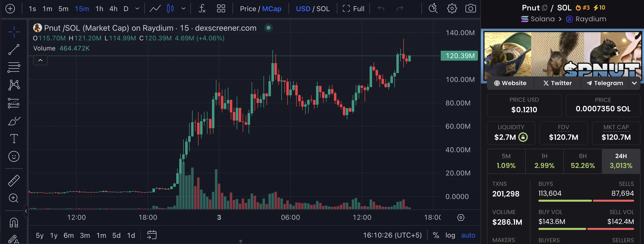This screenshot has height=244, width=644.
Task: Set chart range to 5d
Action: [x=116, y=235]
